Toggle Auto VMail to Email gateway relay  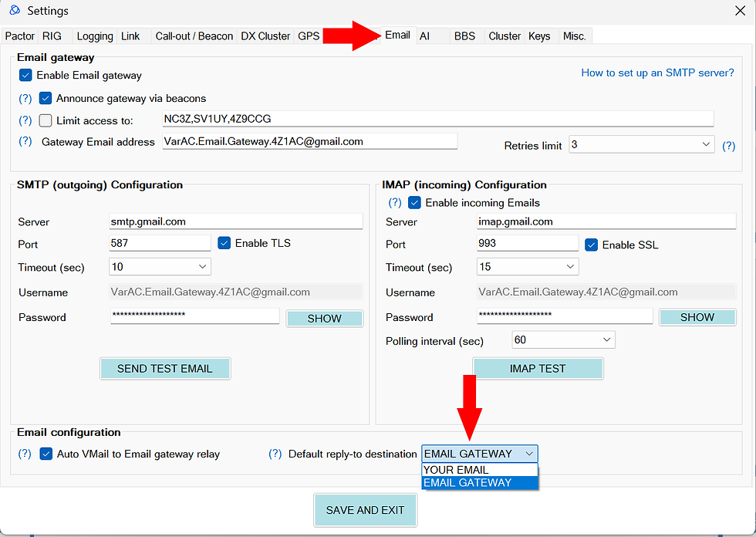pyautogui.click(x=46, y=454)
